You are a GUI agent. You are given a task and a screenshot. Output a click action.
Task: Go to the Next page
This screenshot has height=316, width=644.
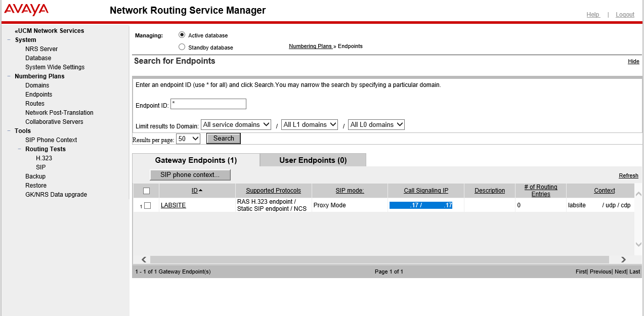pos(620,272)
